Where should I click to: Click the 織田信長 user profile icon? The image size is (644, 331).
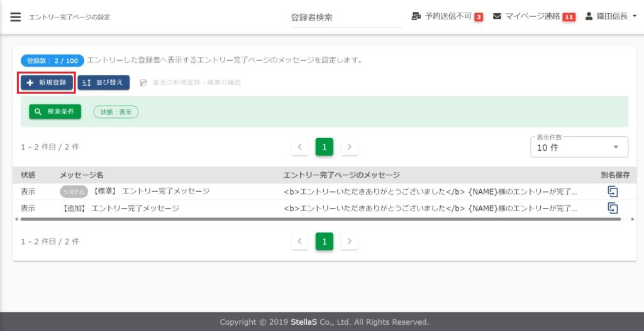[x=589, y=16]
